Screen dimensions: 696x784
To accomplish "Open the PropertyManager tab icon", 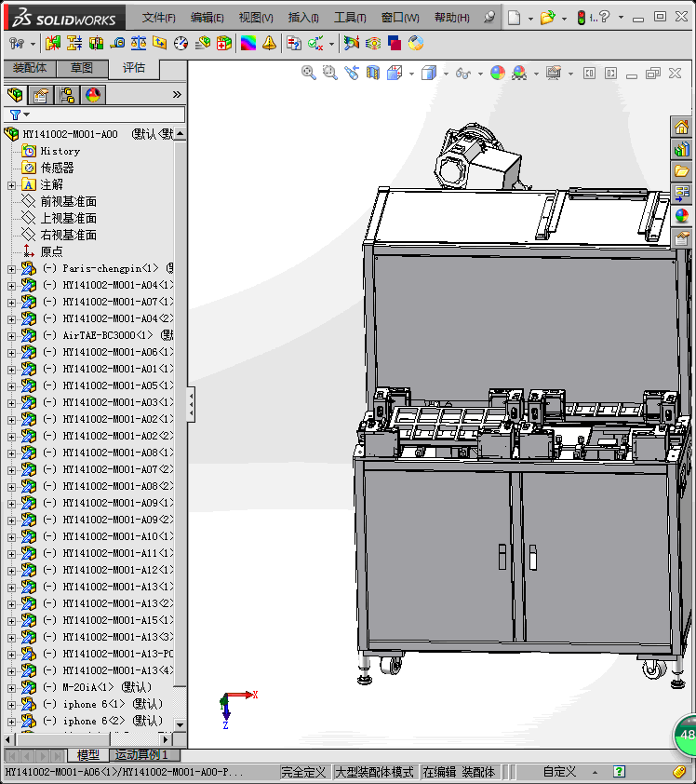I will pyautogui.click(x=41, y=95).
